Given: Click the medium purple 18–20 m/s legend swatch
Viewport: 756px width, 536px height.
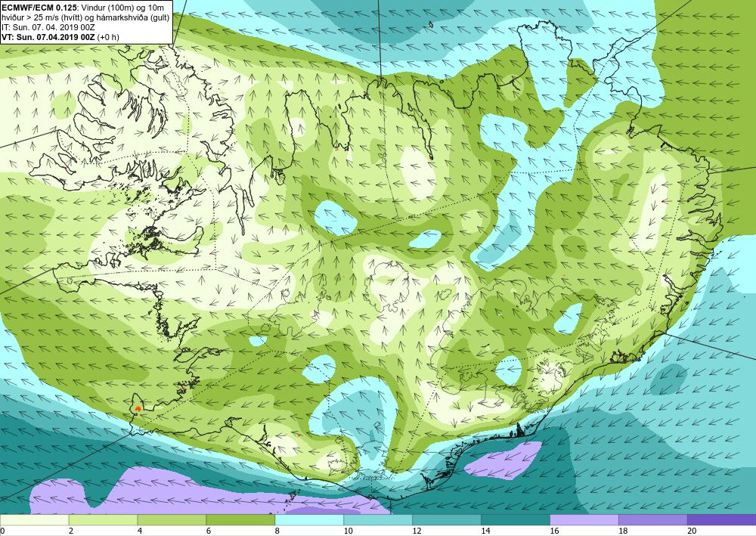Looking at the screenshot, I should (x=653, y=520).
